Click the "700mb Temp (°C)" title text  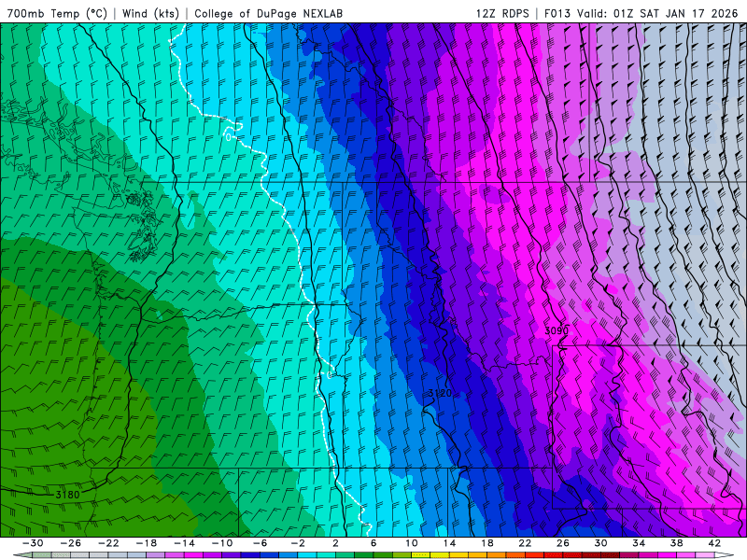tap(57, 13)
